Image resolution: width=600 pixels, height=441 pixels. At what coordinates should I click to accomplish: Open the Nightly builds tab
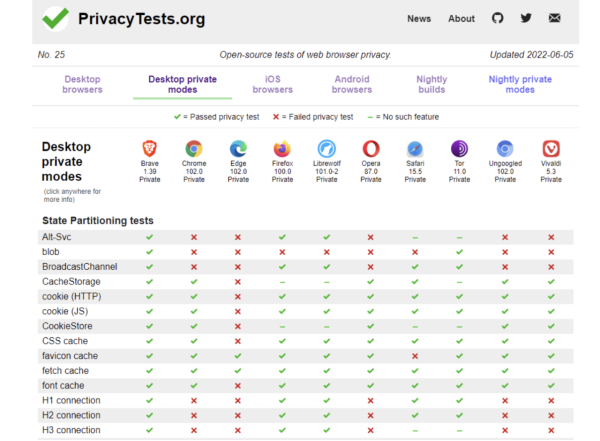click(432, 84)
